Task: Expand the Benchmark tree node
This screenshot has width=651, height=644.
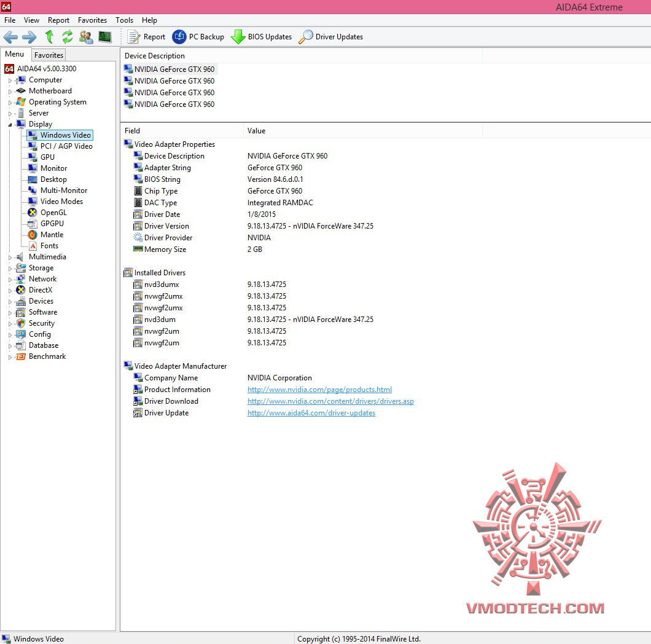Action: [10, 357]
